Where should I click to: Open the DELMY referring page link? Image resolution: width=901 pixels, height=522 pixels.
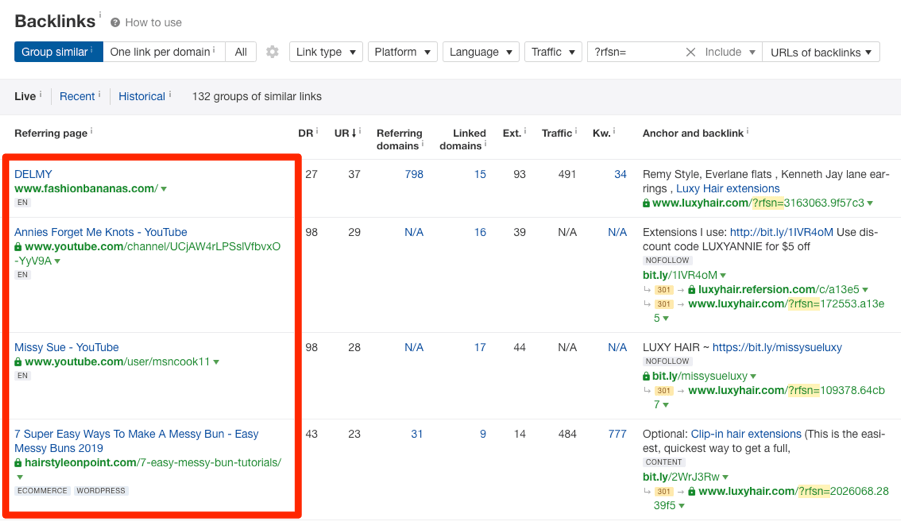coord(33,174)
